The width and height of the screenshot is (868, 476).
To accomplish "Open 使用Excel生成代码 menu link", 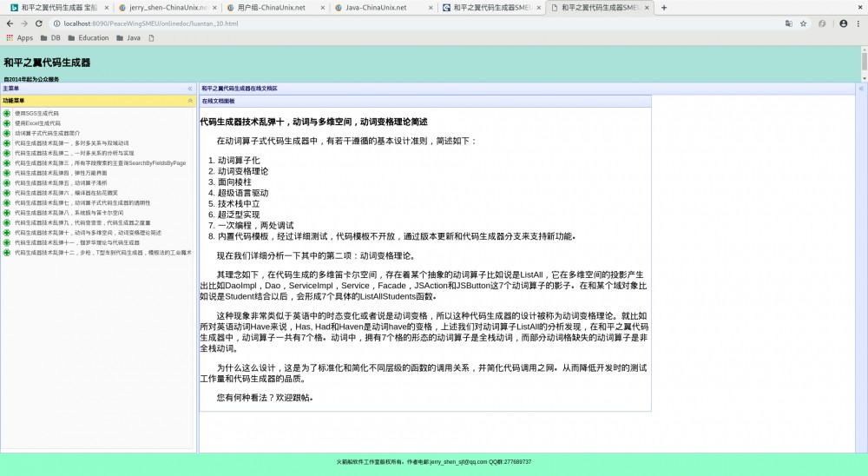I will coord(37,123).
